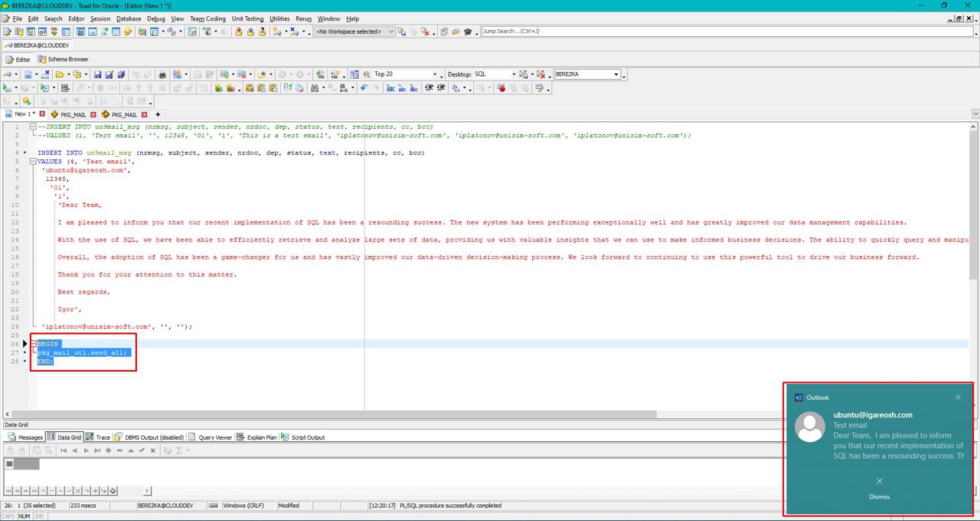This screenshot has width=980, height=521.
Task: Open the Utilities menu
Action: [x=279, y=18]
